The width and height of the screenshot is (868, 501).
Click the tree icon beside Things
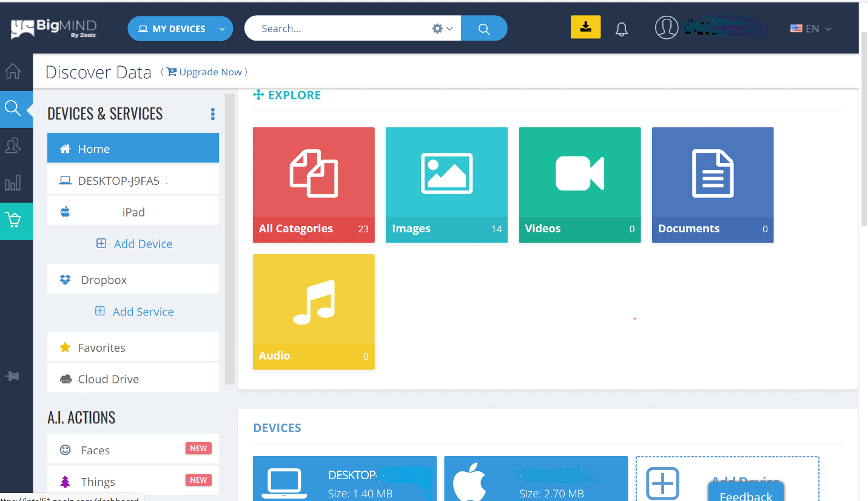(x=65, y=482)
